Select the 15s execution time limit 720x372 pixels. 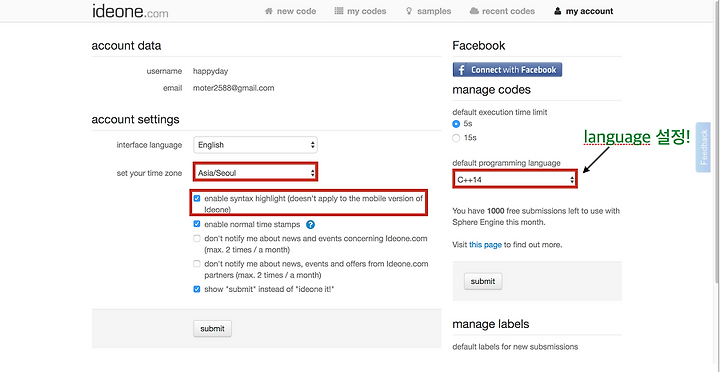[456, 138]
